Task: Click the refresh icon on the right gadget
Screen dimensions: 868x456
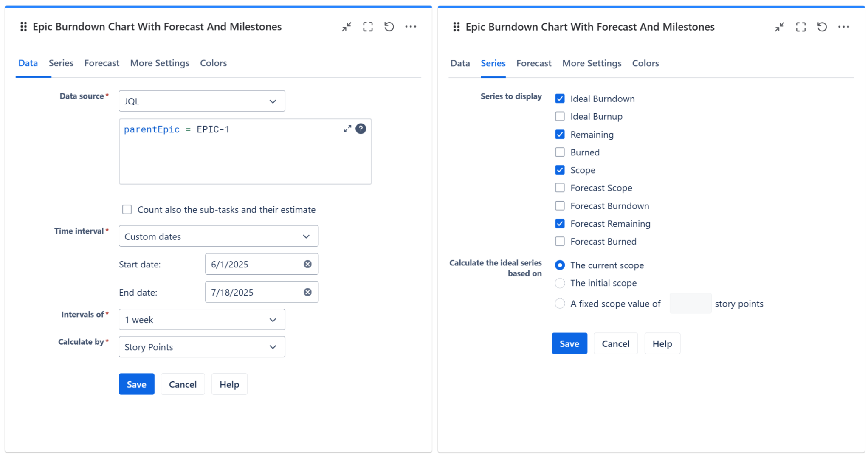Action: click(x=822, y=26)
